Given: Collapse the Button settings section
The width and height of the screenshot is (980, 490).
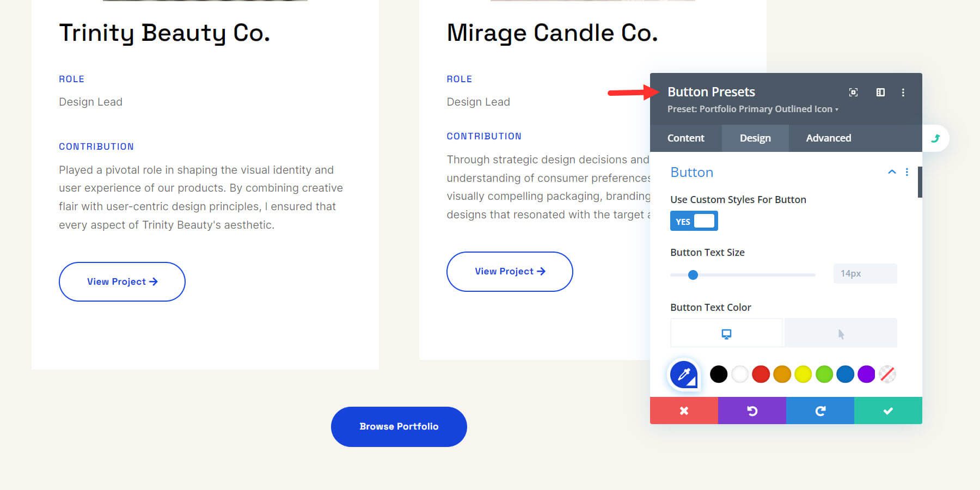Looking at the screenshot, I should point(892,172).
